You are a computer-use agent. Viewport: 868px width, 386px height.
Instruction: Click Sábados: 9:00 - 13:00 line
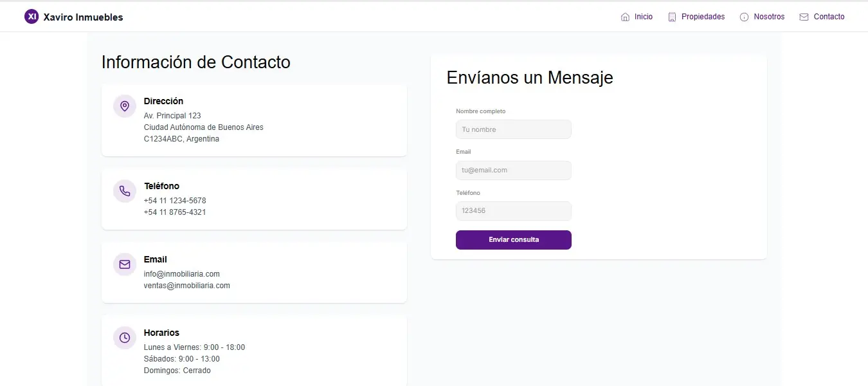click(182, 359)
